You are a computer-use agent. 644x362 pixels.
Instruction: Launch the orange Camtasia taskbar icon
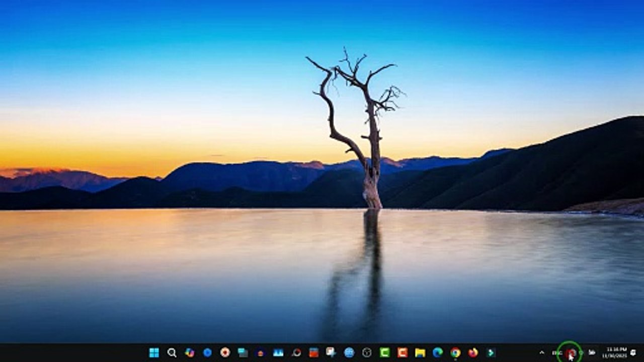point(403,352)
